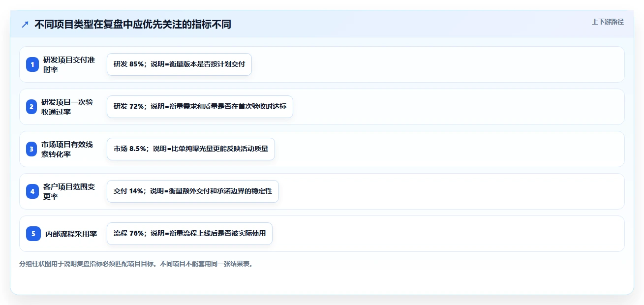The height and width of the screenshot is (305, 644).
Task: Click the number 4 badge
Action: pyautogui.click(x=32, y=191)
